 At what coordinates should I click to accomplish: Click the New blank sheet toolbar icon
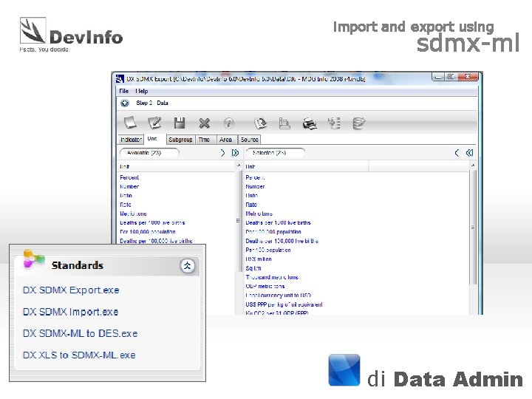(x=130, y=123)
